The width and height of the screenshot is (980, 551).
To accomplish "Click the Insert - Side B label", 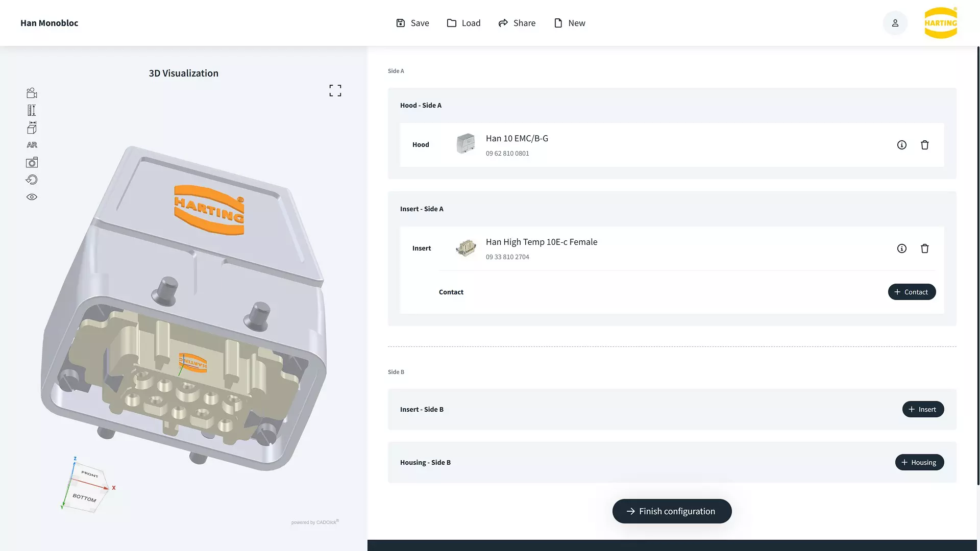I will click(x=422, y=410).
